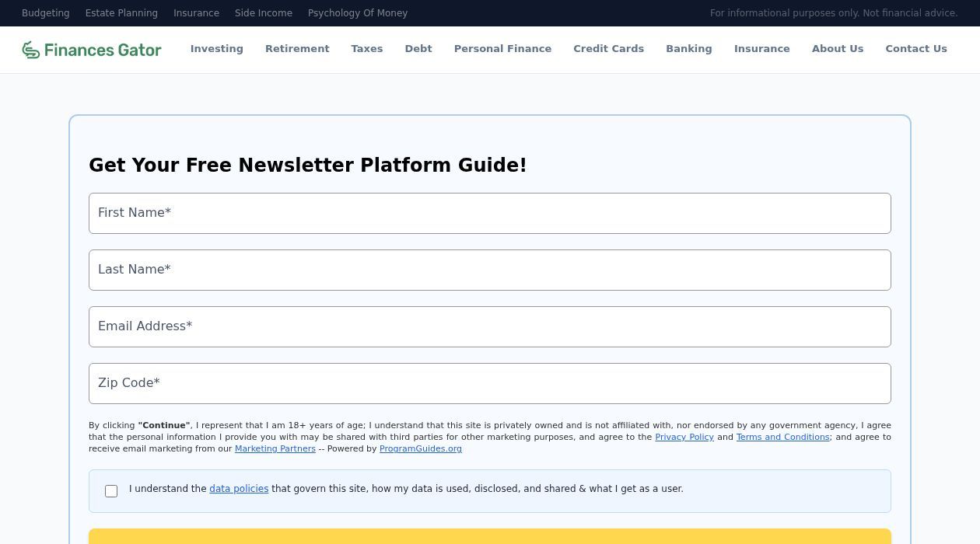Go to the Retirement menu
The width and height of the screenshot is (980, 544).
297,48
